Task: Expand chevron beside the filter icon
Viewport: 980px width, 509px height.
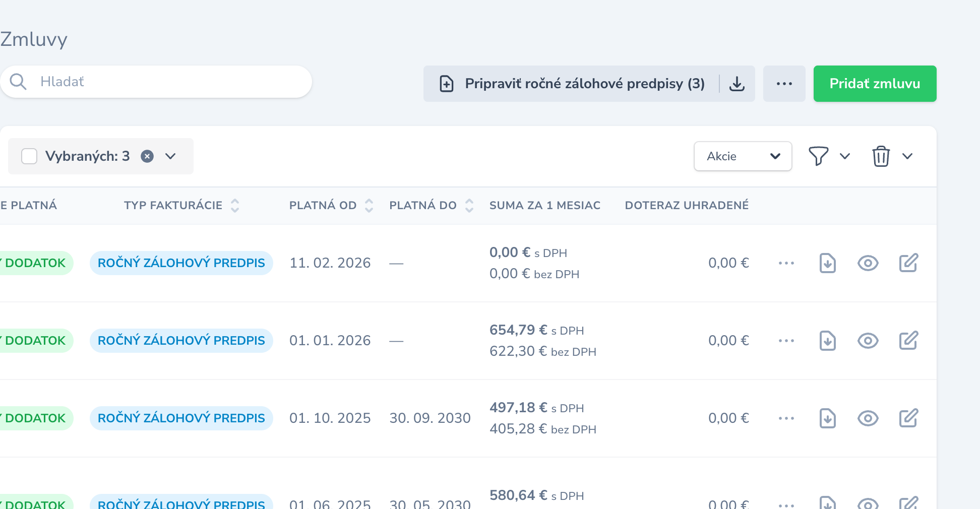Action: pos(845,156)
